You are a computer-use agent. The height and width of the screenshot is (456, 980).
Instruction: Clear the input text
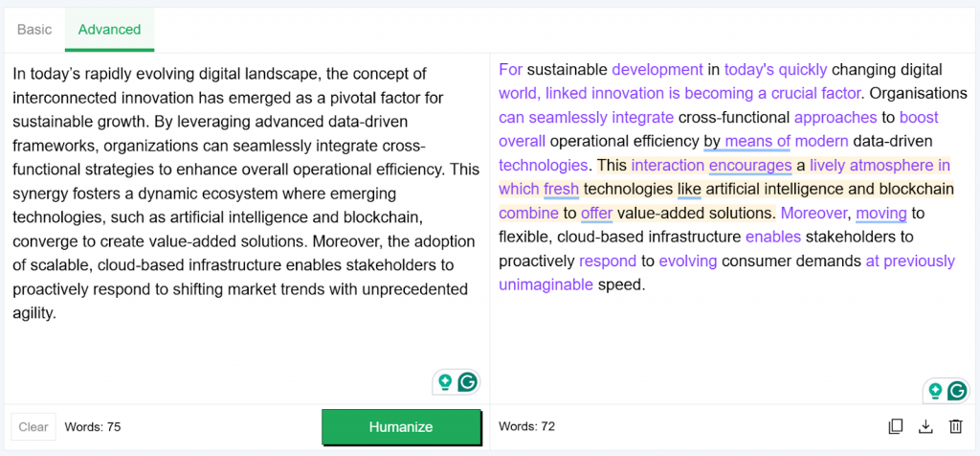coord(33,427)
